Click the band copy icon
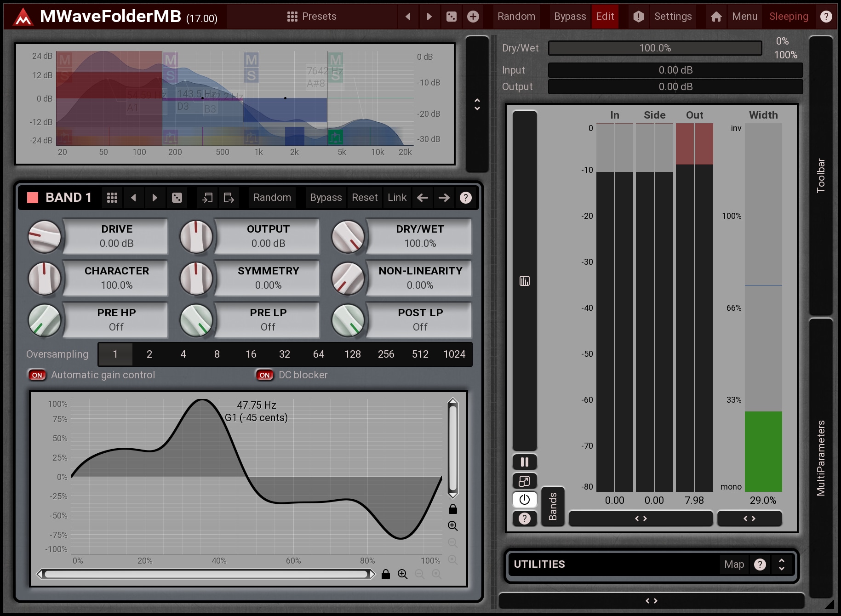Viewport: 841px width, 616px height. tap(207, 198)
